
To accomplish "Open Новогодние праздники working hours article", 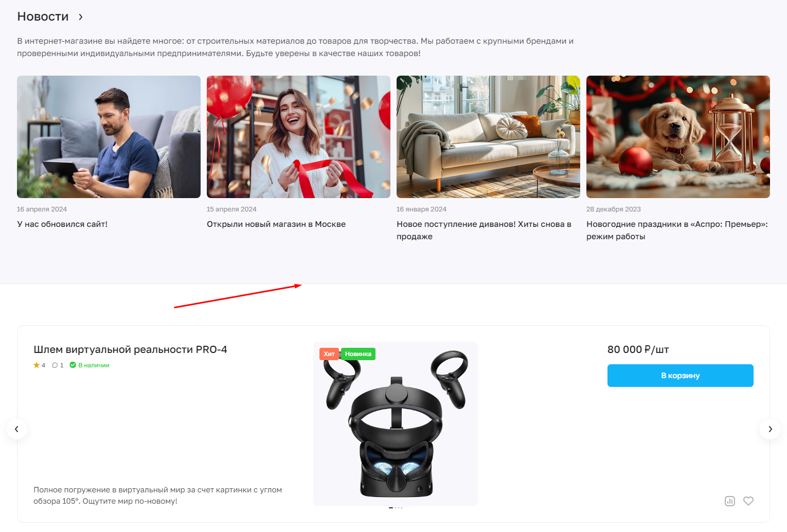I will pos(677,230).
